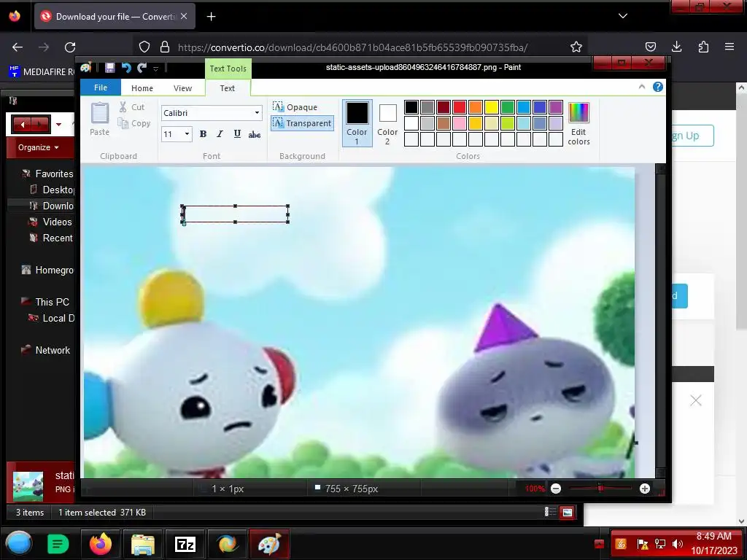This screenshot has height=560, width=747.
Task: Click the Paint zoom slider handle
Action: (x=601, y=489)
